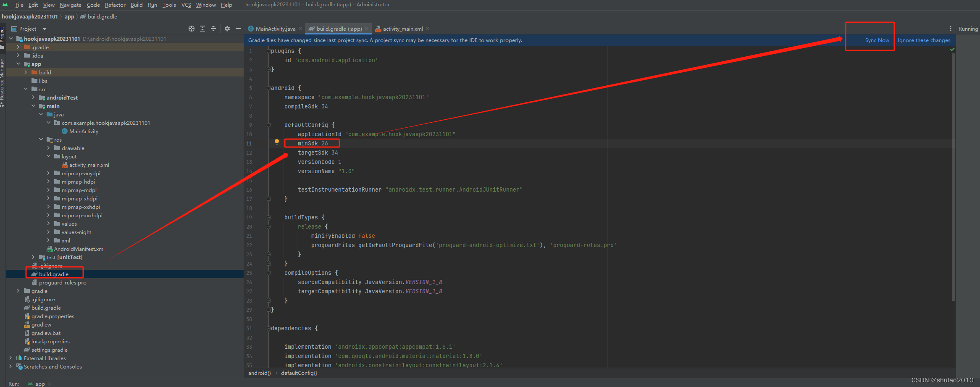Click Collapse All icon in Project panel

[213, 29]
